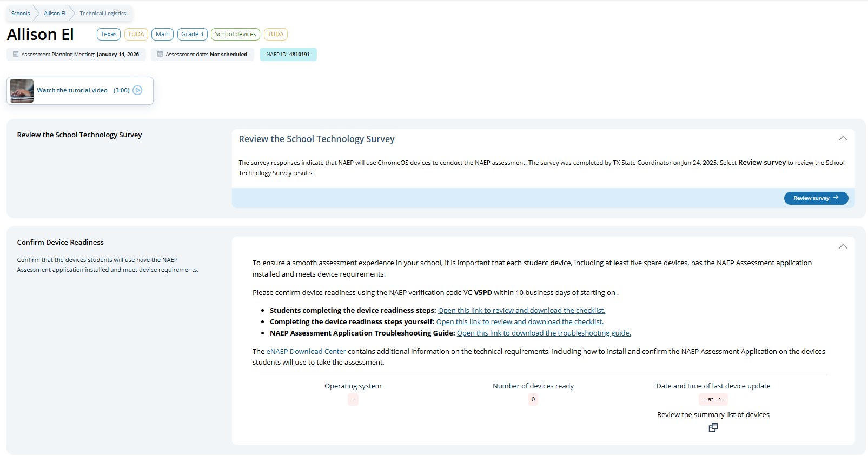868x456 pixels.
Task: Click the Review survey button
Action: (x=816, y=198)
